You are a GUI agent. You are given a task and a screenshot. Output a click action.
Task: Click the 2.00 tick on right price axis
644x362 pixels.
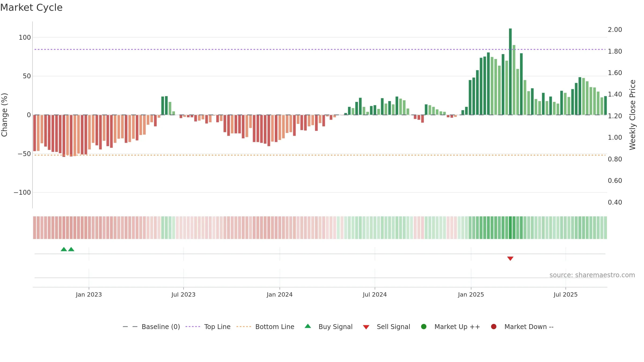(x=615, y=29)
